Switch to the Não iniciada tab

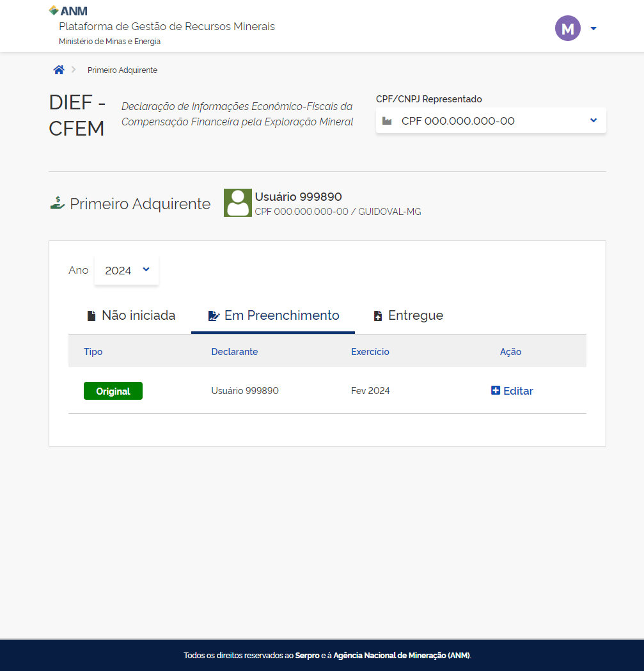click(x=137, y=315)
